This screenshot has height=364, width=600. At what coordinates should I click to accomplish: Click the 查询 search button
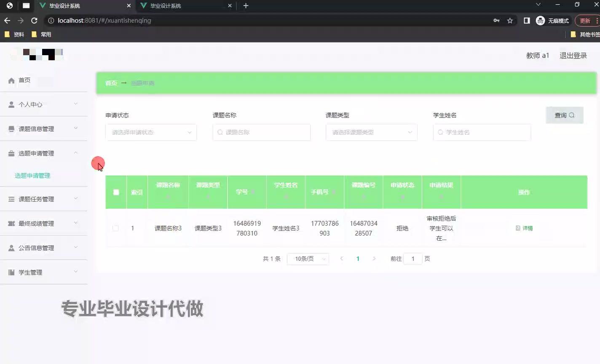click(565, 115)
